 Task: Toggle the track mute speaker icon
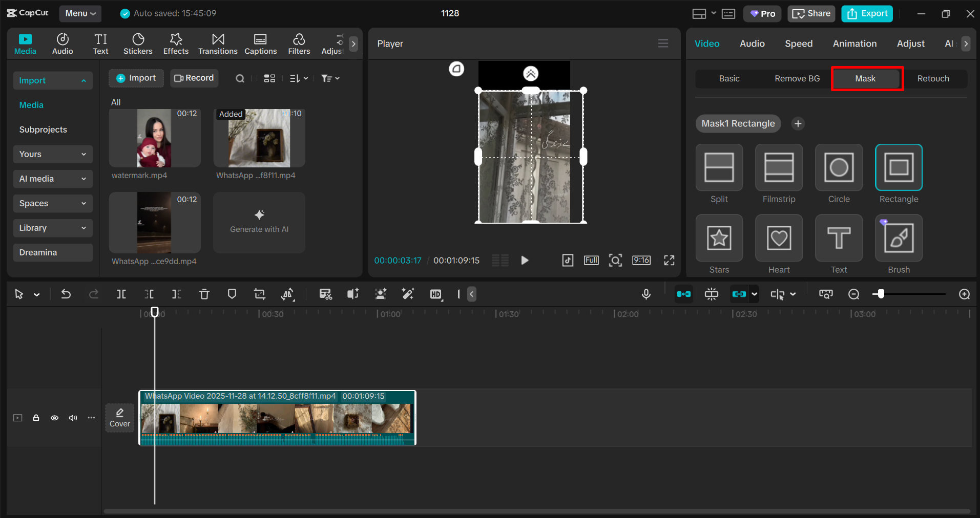(x=73, y=418)
